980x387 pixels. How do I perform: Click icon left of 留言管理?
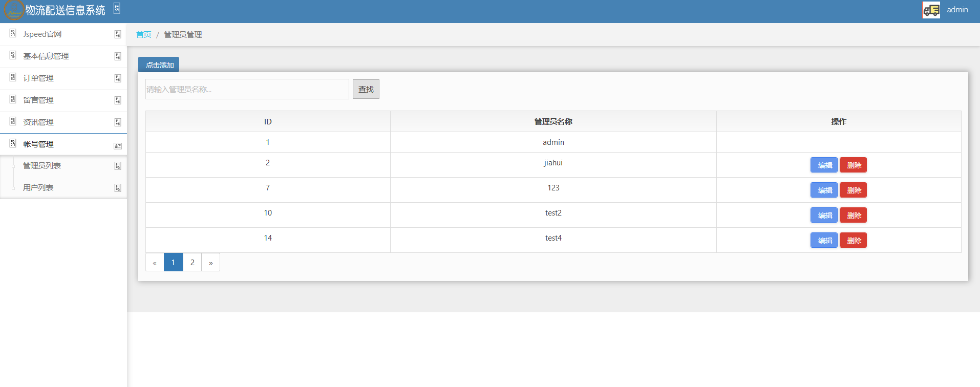(x=13, y=99)
